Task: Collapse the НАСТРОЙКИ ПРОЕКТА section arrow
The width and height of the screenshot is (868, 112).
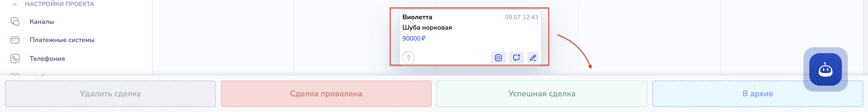Action: [x=14, y=4]
